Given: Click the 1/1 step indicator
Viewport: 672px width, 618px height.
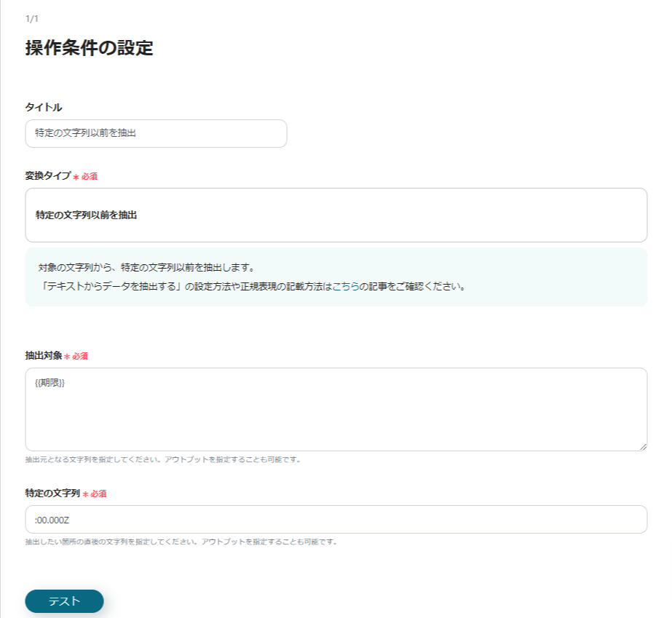Looking at the screenshot, I should (x=32, y=18).
